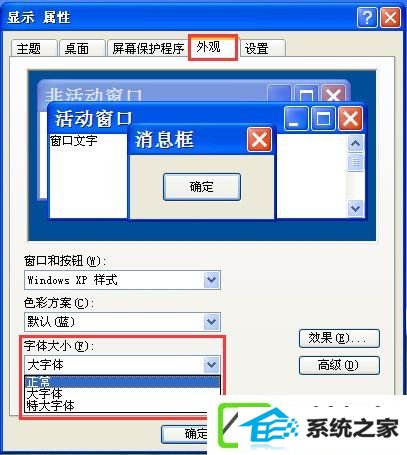The width and height of the screenshot is (407, 455).
Task: Open the 色彩方案 dropdown
Action: 212,322
